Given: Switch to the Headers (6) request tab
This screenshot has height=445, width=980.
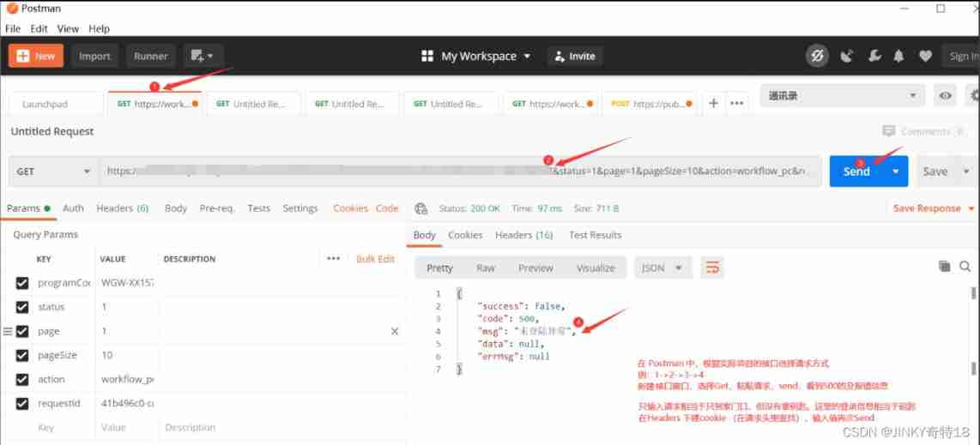Looking at the screenshot, I should [x=122, y=208].
